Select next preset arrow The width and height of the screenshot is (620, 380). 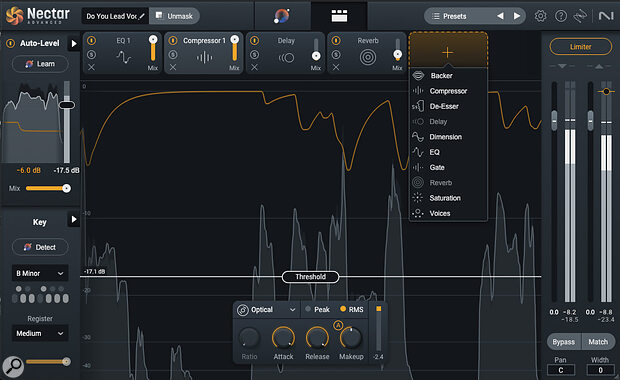coord(517,16)
